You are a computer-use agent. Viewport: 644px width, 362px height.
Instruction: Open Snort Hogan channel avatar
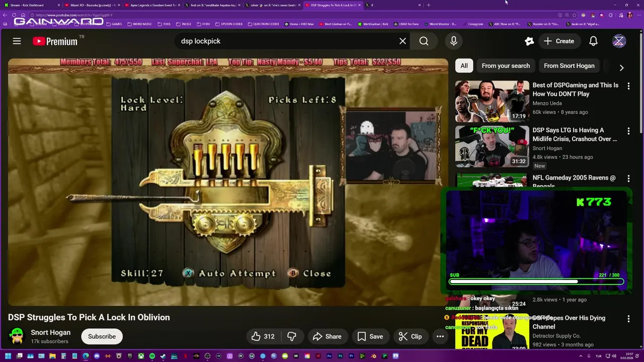tap(17, 336)
